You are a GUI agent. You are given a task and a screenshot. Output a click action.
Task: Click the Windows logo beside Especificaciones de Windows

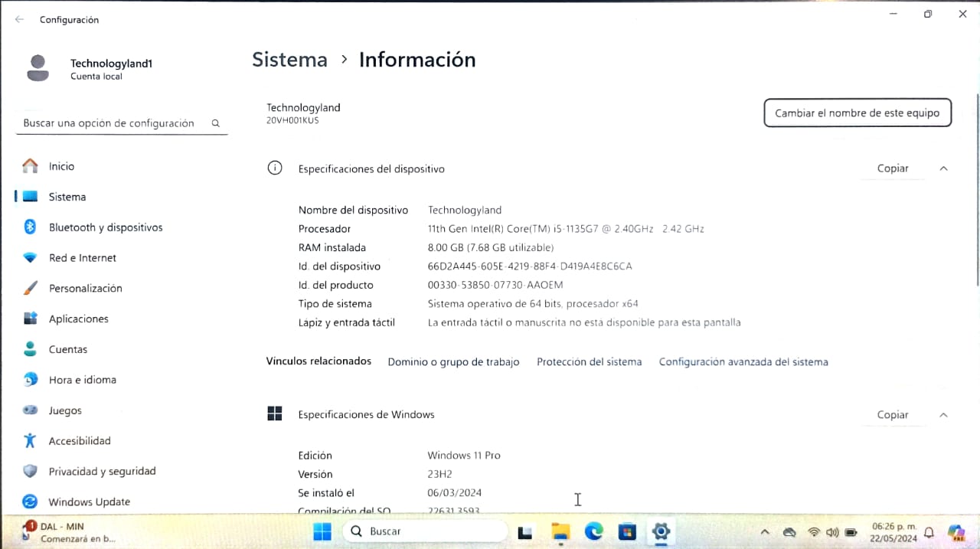(275, 414)
